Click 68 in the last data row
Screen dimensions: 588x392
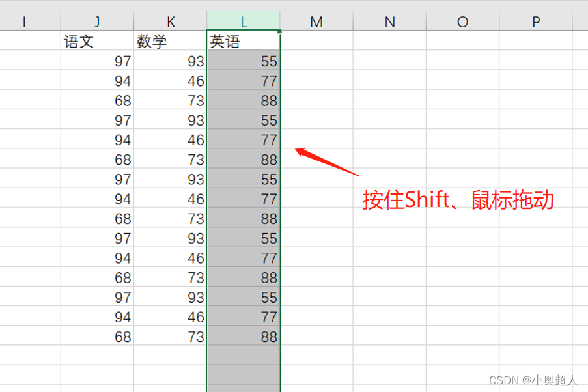point(97,335)
